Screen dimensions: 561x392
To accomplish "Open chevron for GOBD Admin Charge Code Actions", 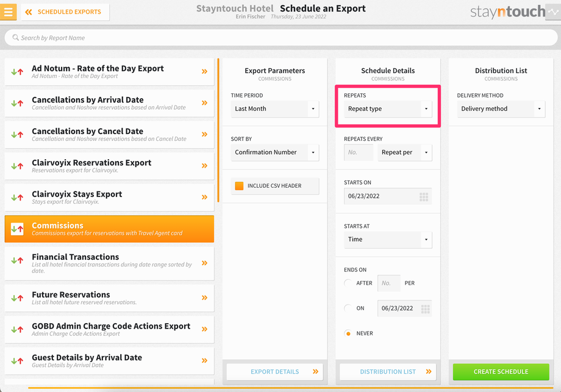I will pos(204,329).
